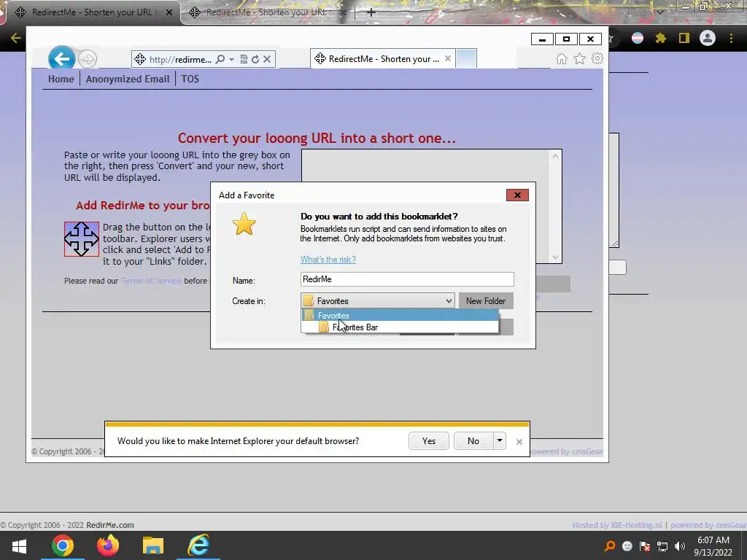
Task: Click the scroll up arrow of URL textbox
Action: point(555,156)
